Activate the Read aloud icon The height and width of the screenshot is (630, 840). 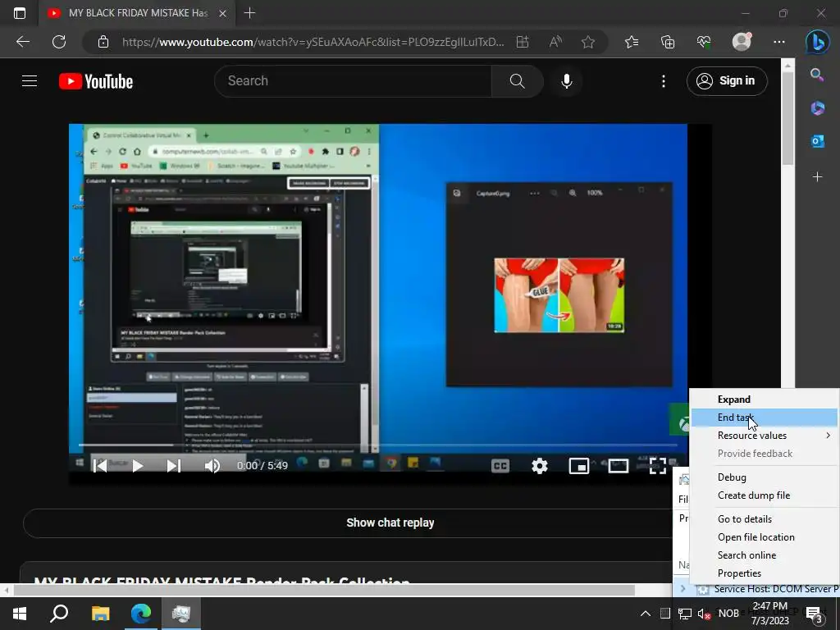pos(555,42)
